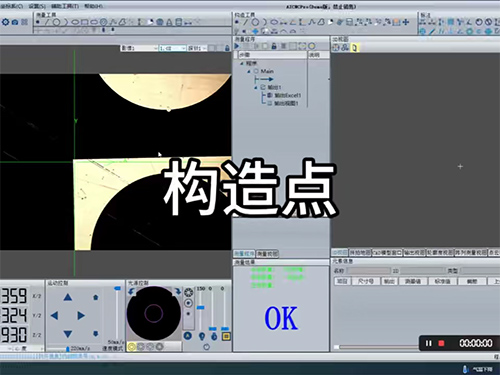Viewport: 500px width, 375px height.
Task: Toggle the light power button
Action: pos(207,347)
